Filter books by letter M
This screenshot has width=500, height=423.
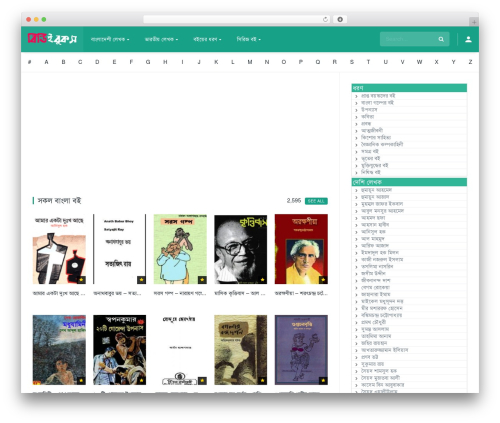[250, 62]
